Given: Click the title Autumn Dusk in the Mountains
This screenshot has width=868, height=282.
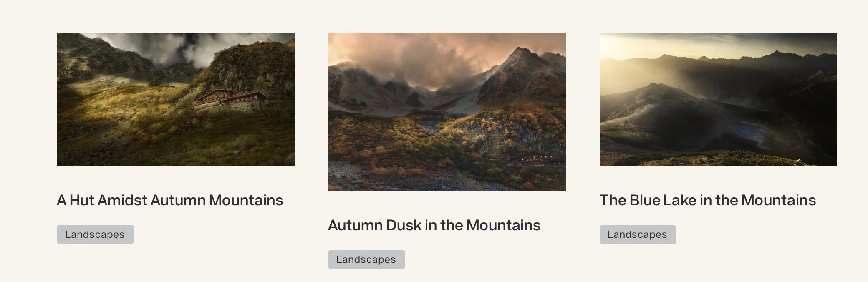Looking at the screenshot, I should 434,225.
